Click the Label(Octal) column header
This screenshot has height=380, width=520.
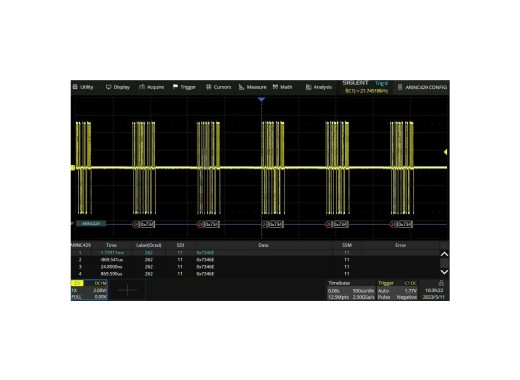click(x=149, y=245)
